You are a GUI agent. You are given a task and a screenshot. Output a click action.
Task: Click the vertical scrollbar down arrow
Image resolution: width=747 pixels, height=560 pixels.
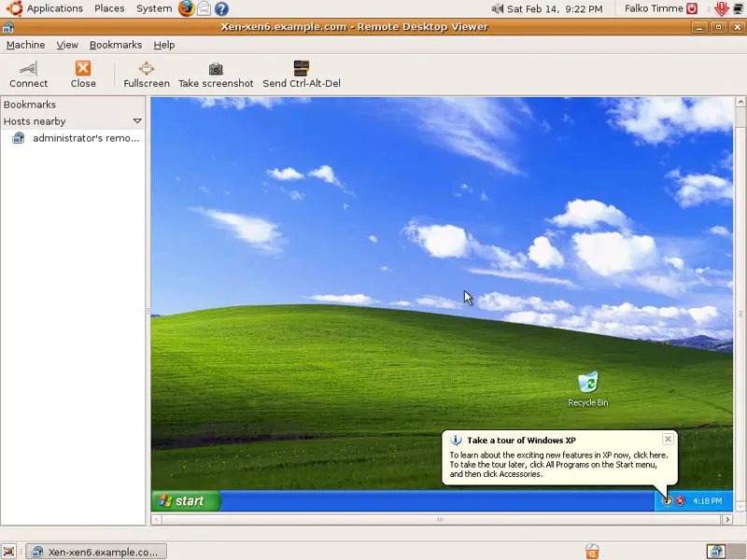[x=740, y=506]
